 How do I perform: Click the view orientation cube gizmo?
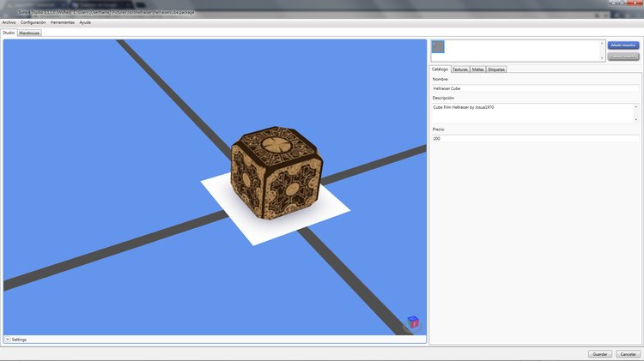pyautogui.click(x=413, y=322)
